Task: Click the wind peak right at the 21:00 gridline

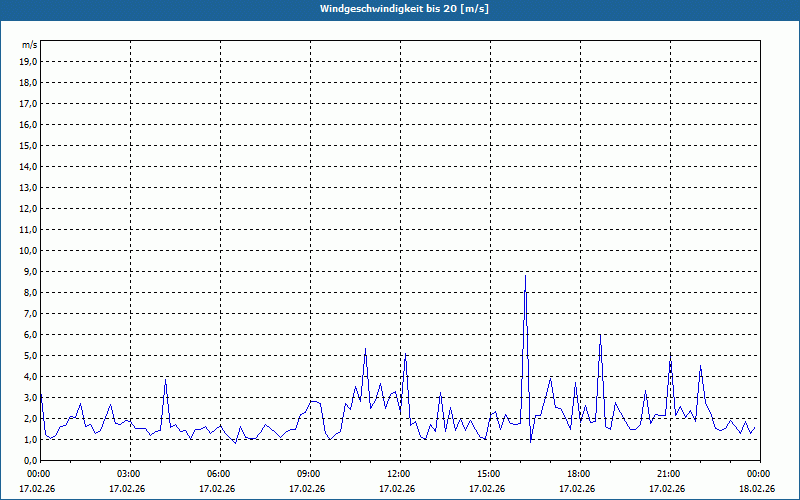Action: click(x=670, y=357)
